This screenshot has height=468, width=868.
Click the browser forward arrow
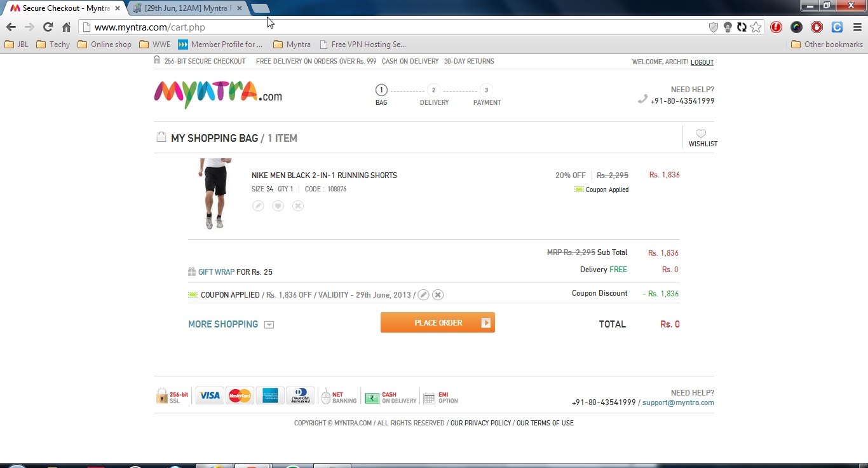(x=29, y=27)
